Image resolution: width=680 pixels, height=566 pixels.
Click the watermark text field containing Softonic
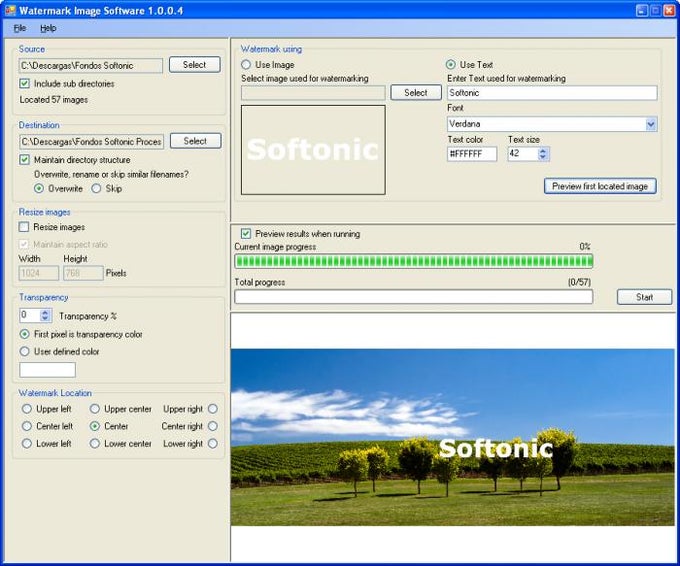[x=552, y=93]
